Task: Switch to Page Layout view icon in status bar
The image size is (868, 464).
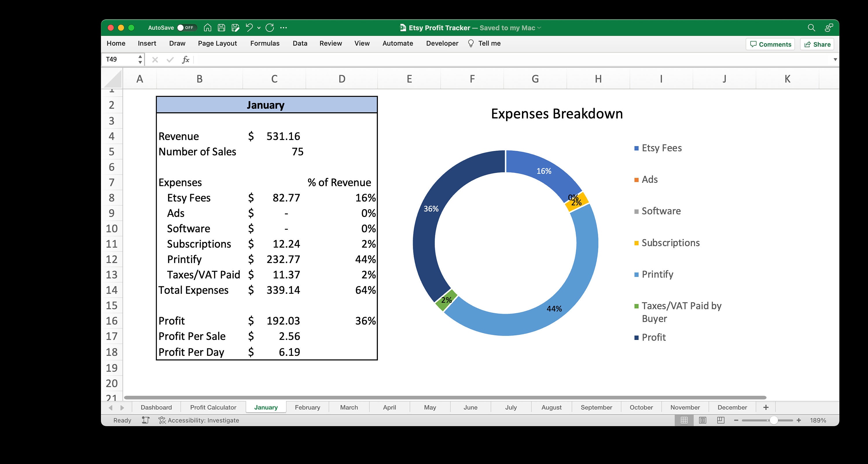Action: tap(703, 420)
